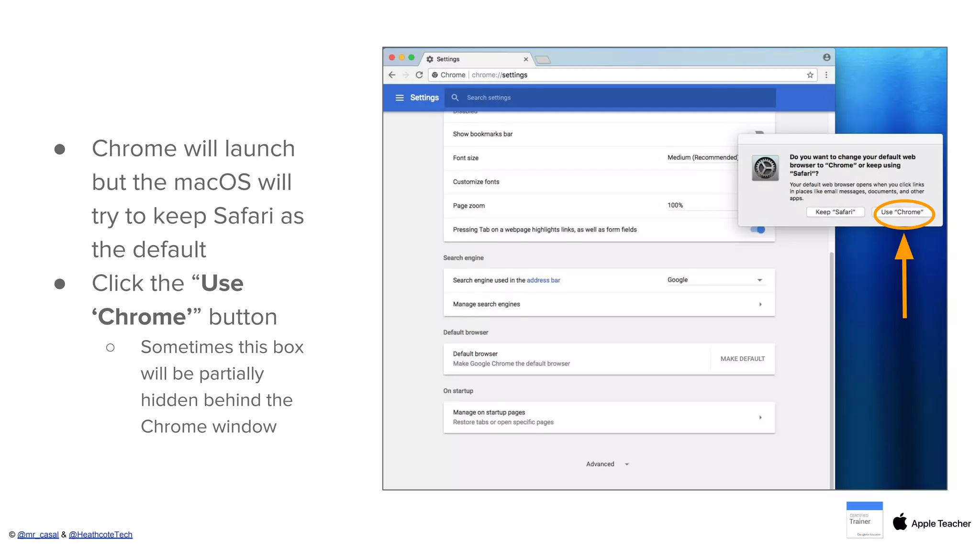Image resolution: width=980 pixels, height=551 pixels.
Task: Open the search engine Google dropdown
Action: [715, 280]
